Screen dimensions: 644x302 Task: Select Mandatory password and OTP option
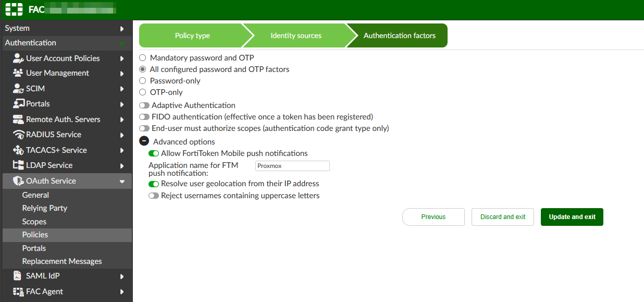[x=143, y=58]
